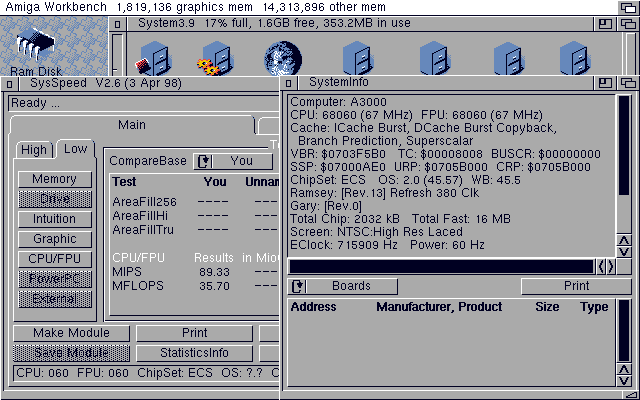Open the drawer icon with orange gears
Screen dimensions: 640x400
215,58
